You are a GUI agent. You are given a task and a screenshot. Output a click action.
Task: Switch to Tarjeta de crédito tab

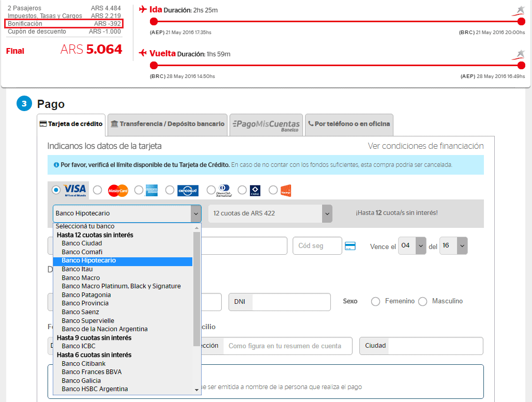(x=71, y=125)
